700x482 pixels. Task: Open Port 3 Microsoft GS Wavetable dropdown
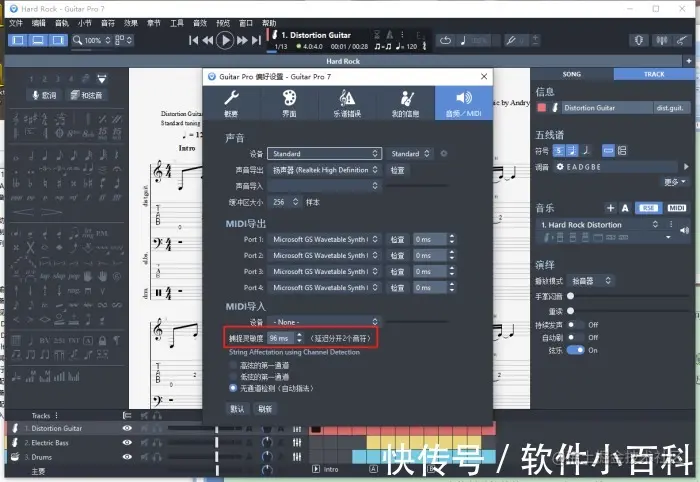(x=325, y=272)
